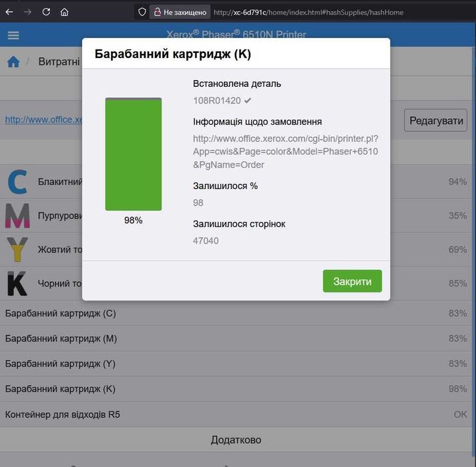This screenshot has width=476, height=467.
Task: Click the browser home button icon
Action: [64, 12]
